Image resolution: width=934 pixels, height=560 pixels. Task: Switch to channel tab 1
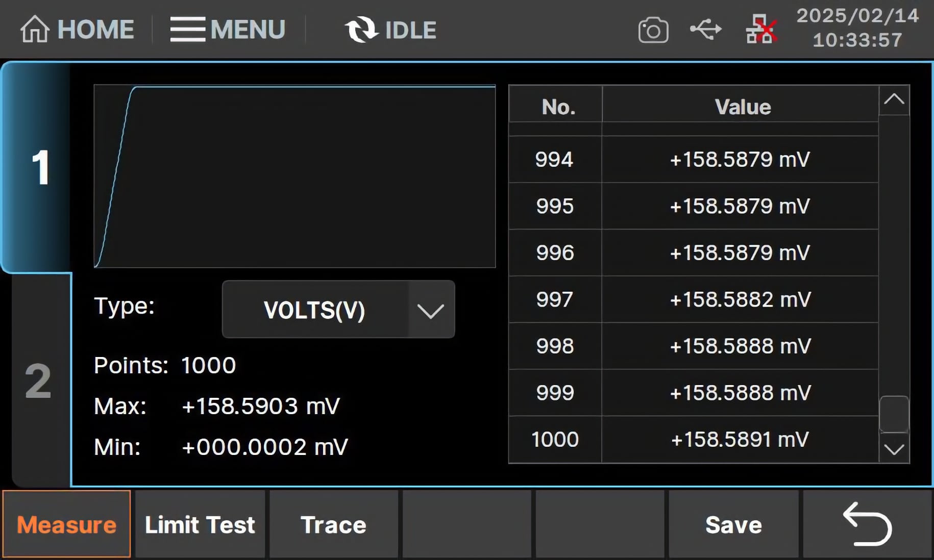click(37, 167)
